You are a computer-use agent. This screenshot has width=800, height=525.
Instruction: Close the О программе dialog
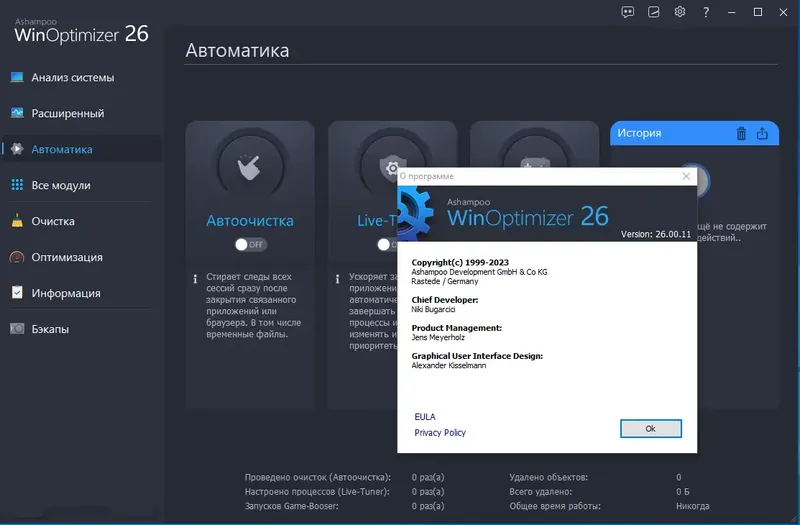686,176
